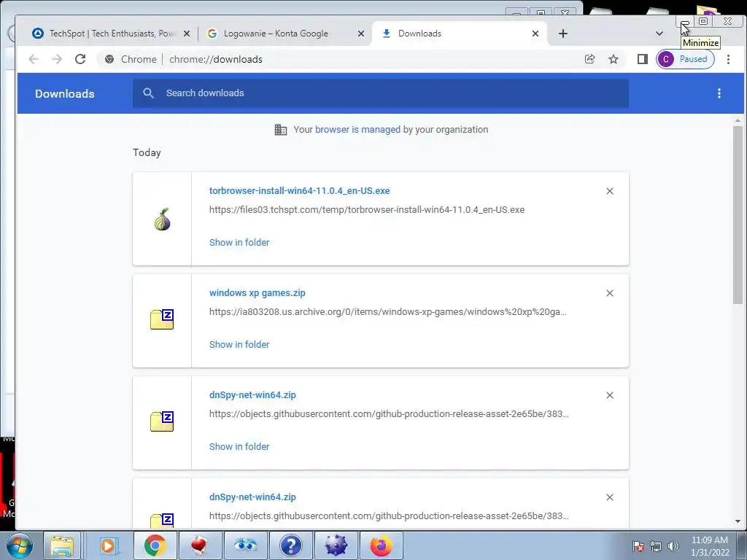
Task: Expand the tab search chevron
Action: tap(659, 34)
